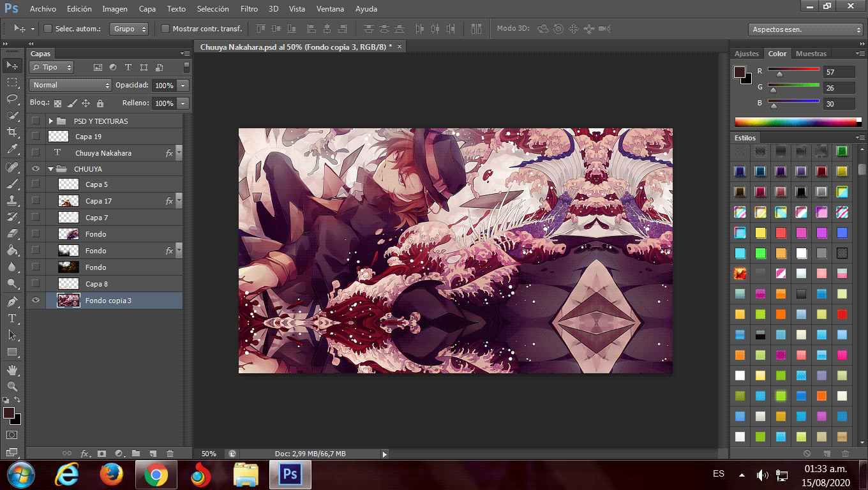
Task: Select the Blur tool
Action: [x=12, y=267]
